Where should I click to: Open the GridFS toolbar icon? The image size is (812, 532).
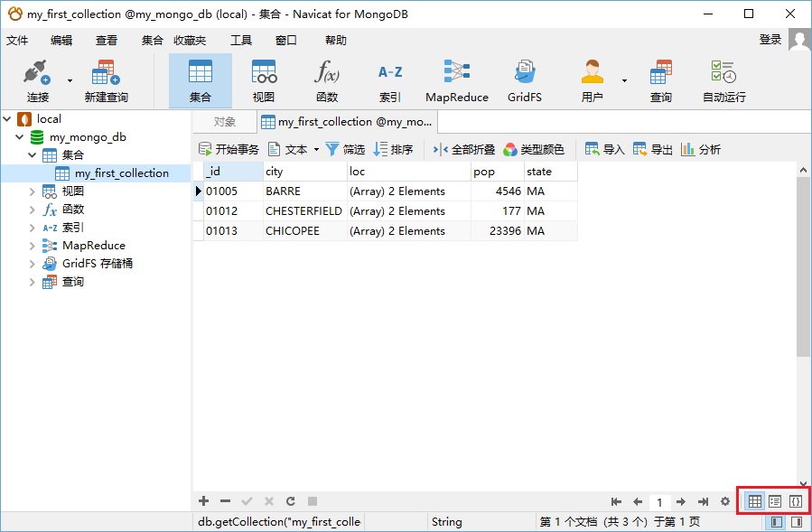click(525, 80)
